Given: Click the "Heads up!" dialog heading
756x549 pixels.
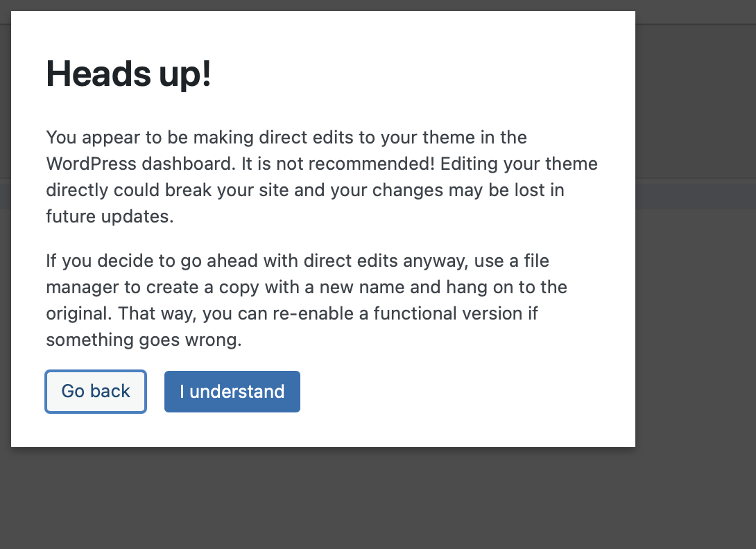Looking at the screenshot, I should tap(128, 73).
